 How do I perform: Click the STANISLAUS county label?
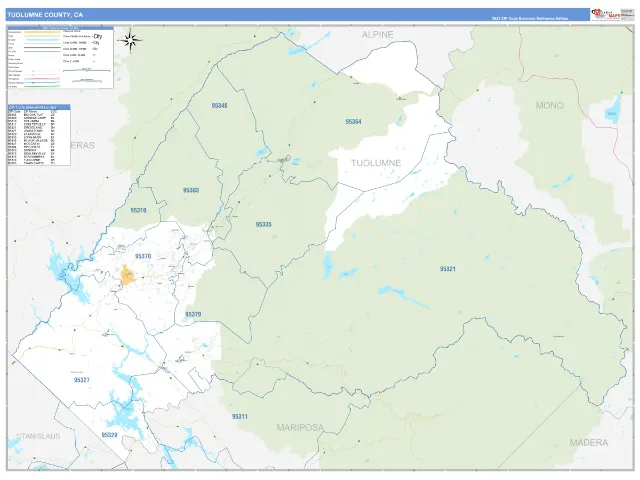click(38, 436)
